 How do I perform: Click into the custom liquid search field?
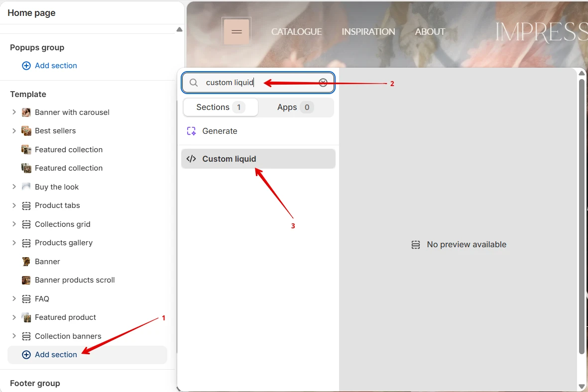tap(258, 83)
